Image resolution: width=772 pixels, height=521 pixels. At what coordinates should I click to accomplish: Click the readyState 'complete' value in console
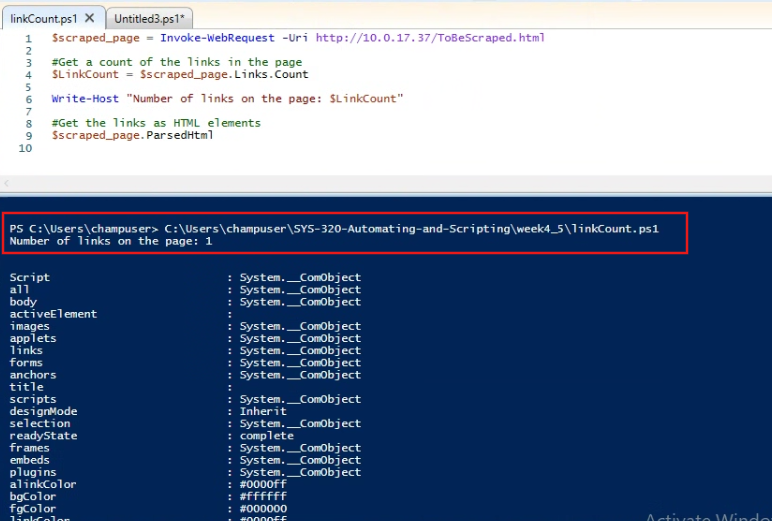267,436
